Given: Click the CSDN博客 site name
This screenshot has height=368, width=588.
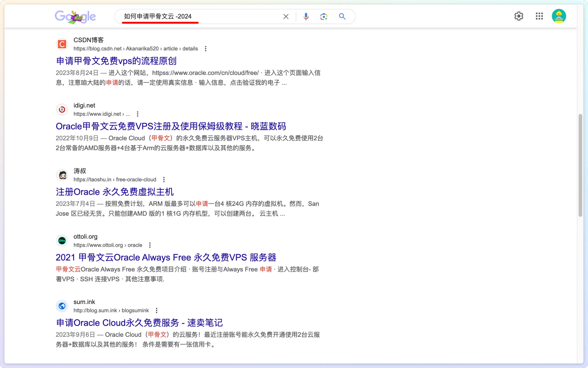Looking at the screenshot, I should 89,40.
